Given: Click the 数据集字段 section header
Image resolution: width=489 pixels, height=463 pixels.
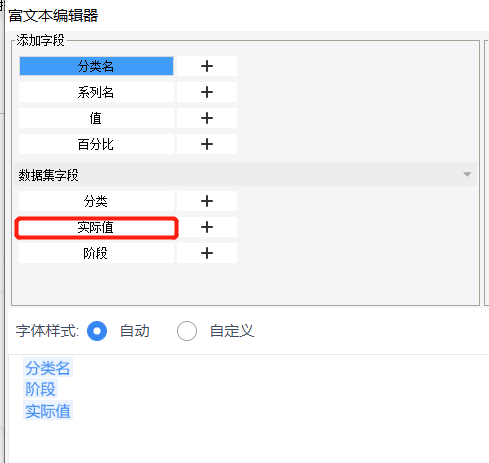Looking at the screenshot, I should click(x=245, y=174).
